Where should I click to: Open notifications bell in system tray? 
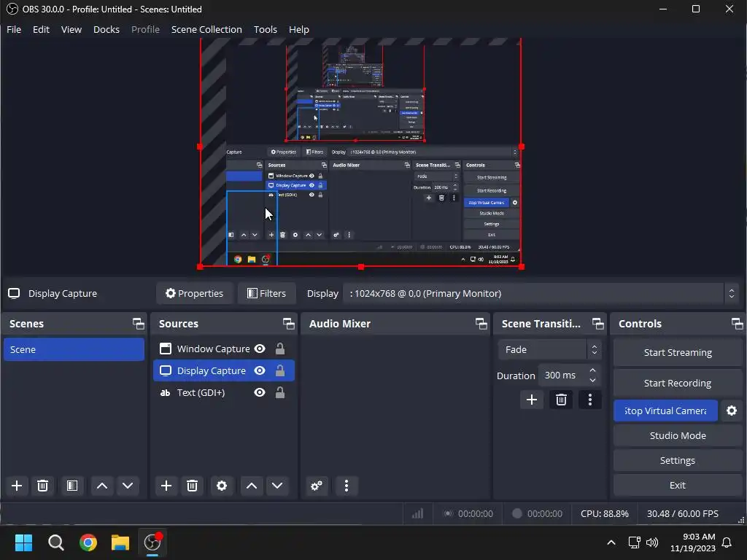(727, 542)
